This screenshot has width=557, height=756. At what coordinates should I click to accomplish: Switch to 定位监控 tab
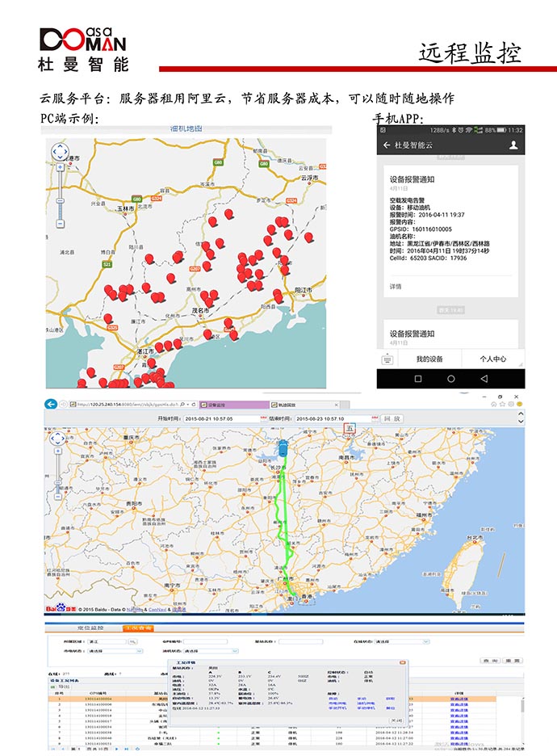90,628
